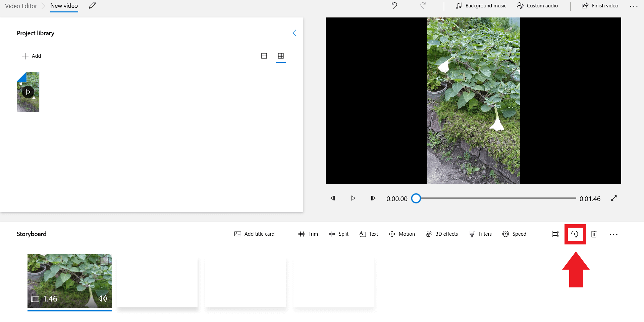Click Finish video button
Image resolution: width=644 pixels, height=322 pixels.
[x=600, y=6]
